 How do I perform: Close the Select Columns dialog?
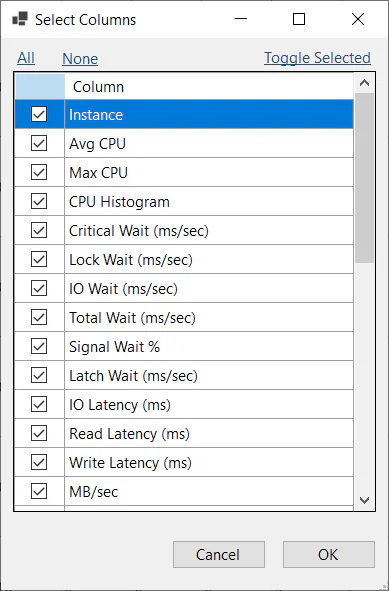coord(358,19)
